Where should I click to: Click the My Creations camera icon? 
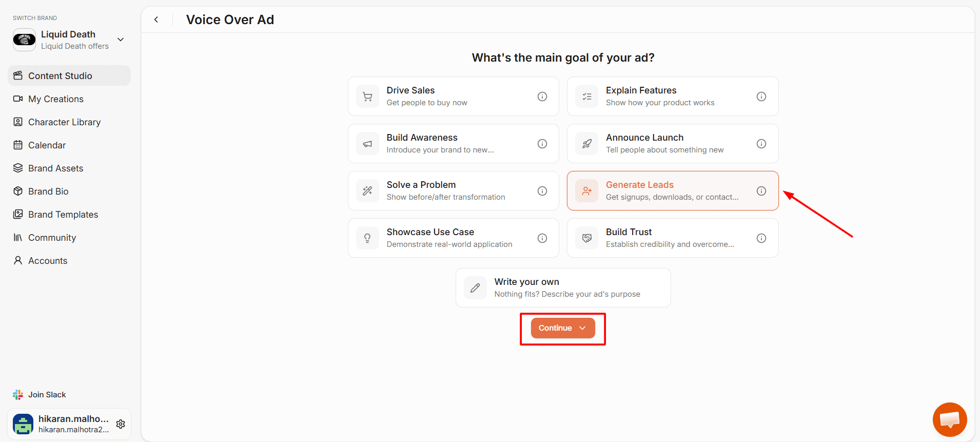point(18,99)
